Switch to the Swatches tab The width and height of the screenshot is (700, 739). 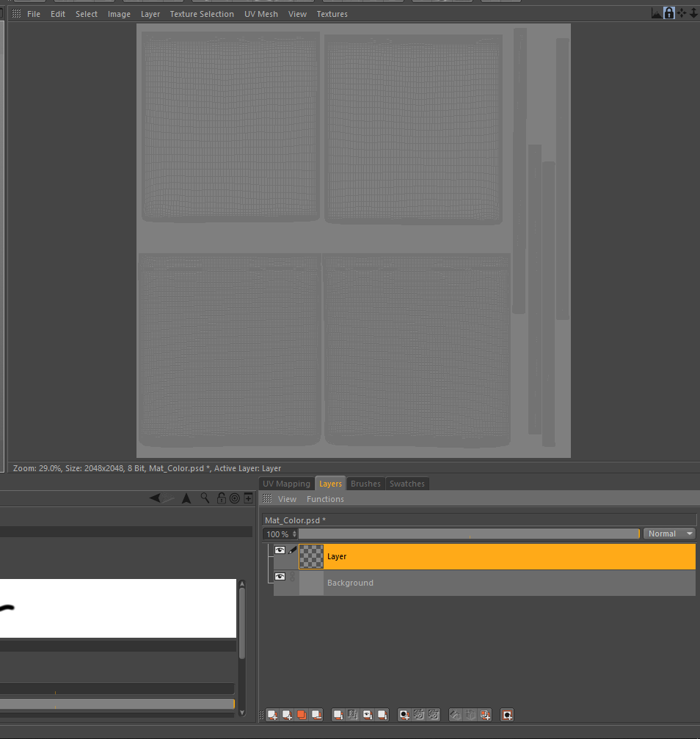point(406,484)
